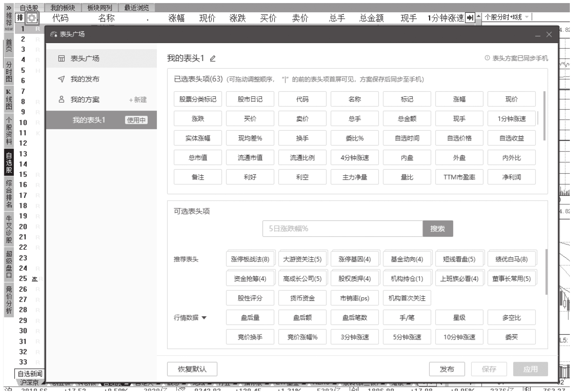Open 表头广场 in the left sidebar

coord(101,58)
